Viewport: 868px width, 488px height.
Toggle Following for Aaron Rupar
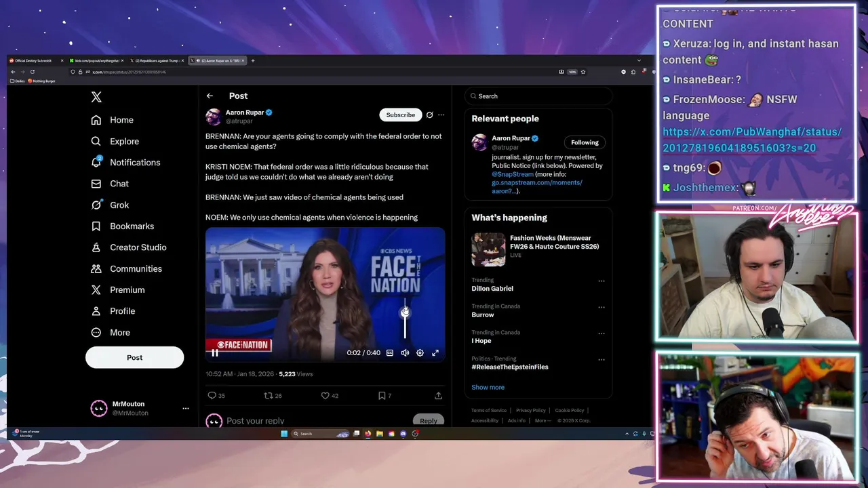click(585, 142)
